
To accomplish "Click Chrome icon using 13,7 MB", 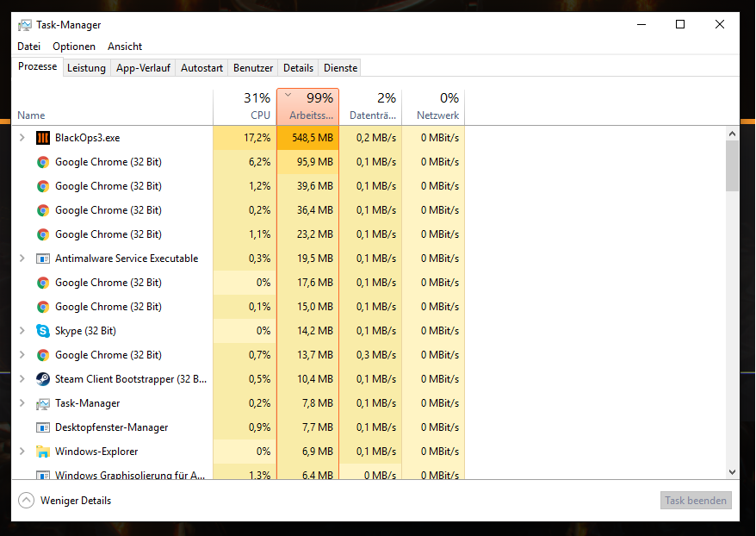I will (x=43, y=355).
